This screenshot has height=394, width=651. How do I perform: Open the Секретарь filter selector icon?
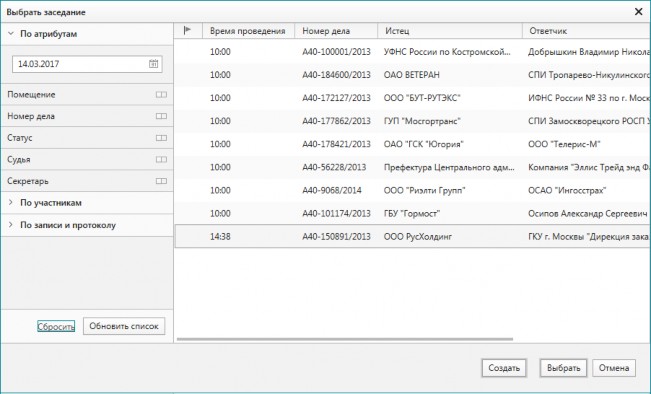click(161, 181)
